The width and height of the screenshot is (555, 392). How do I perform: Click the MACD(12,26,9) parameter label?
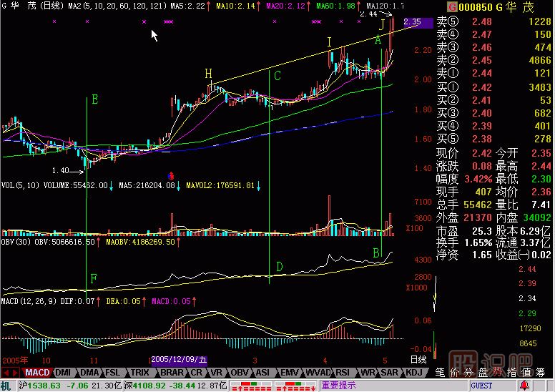pos(29,303)
